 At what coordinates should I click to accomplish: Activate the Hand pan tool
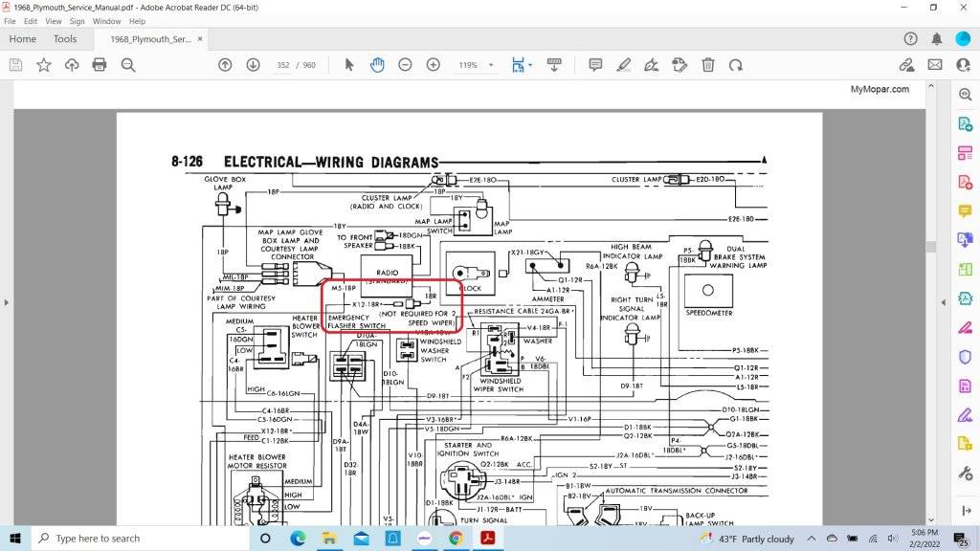tap(377, 65)
